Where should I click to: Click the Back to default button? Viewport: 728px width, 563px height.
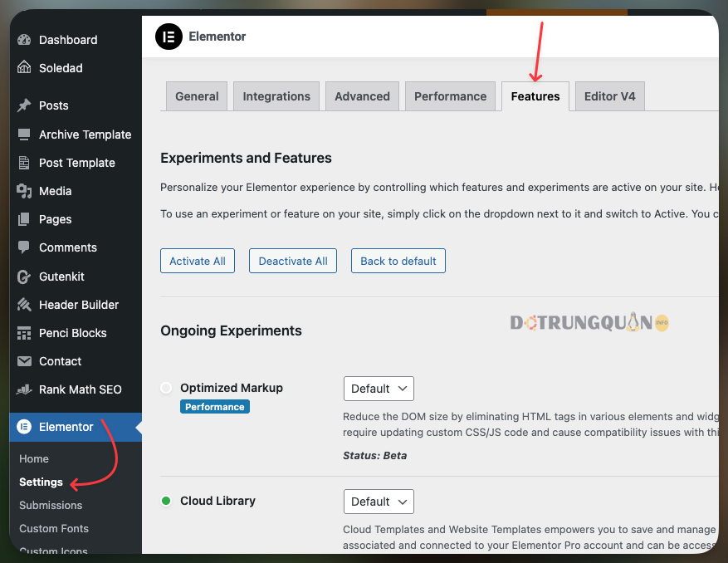tap(398, 261)
